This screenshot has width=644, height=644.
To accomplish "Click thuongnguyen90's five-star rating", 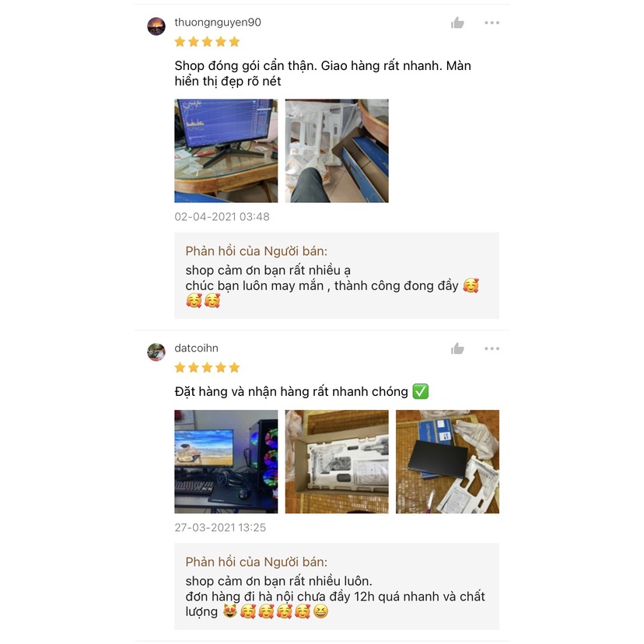I will [x=207, y=41].
